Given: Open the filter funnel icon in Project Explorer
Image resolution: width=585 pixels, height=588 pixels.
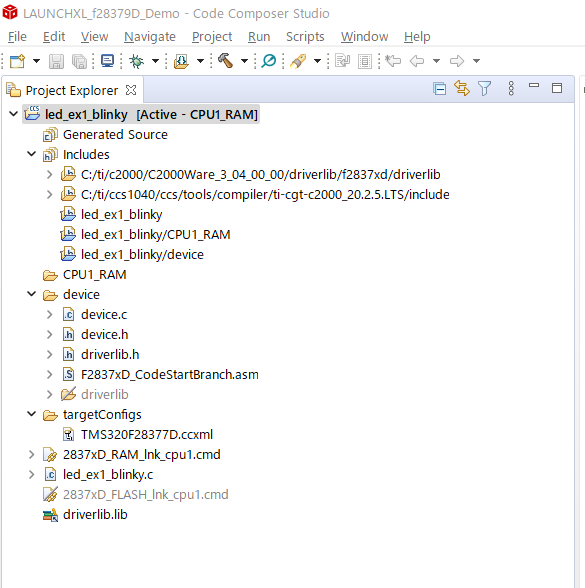Looking at the screenshot, I should pyautogui.click(x=484, y=88).
